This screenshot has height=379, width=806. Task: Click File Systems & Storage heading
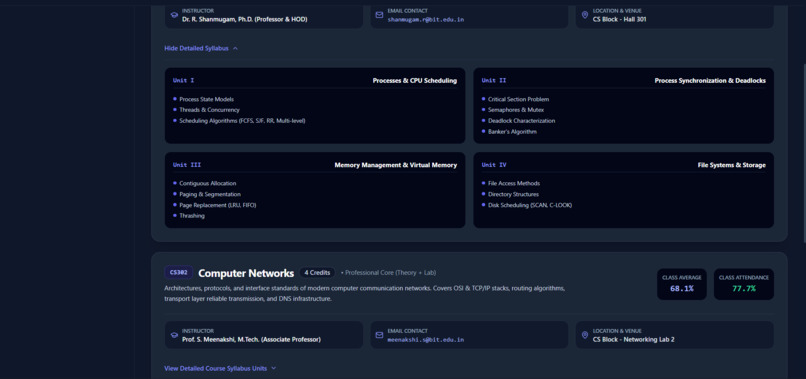click(x=732, y=165)
